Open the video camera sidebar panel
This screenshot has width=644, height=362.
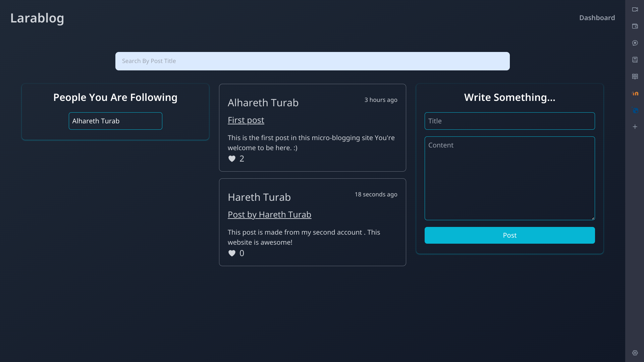[x=635, y=9]
